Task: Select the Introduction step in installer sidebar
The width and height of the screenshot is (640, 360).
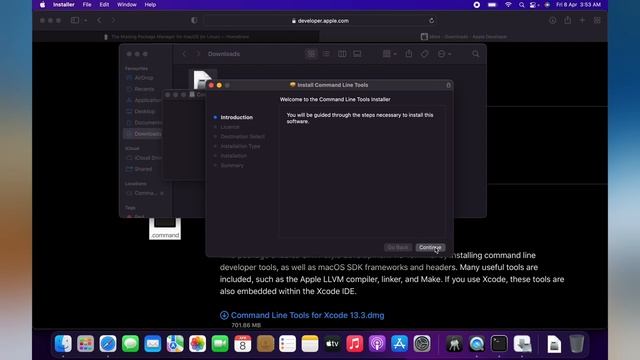Action: click(236, 117)
